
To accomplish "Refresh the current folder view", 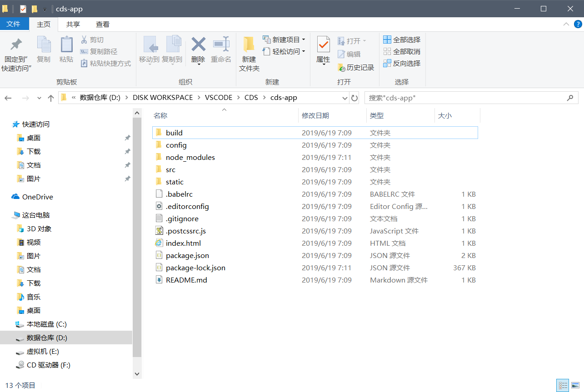I will coord(354,98).
